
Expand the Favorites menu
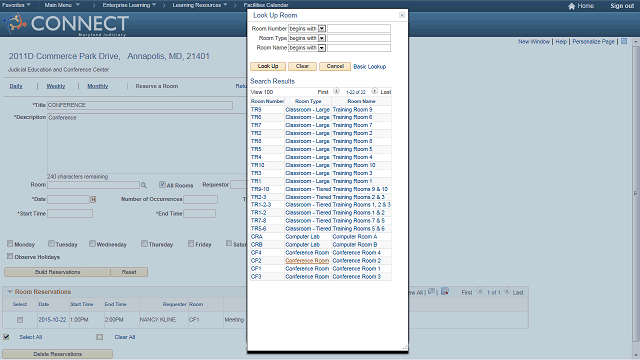[x=16, y=5]
